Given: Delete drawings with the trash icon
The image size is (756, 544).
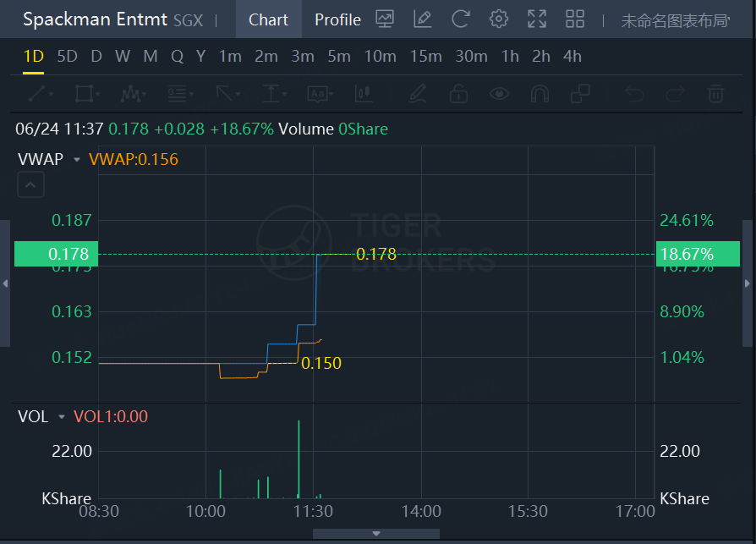Looking at the screenshot, I should tap(715, 94).
